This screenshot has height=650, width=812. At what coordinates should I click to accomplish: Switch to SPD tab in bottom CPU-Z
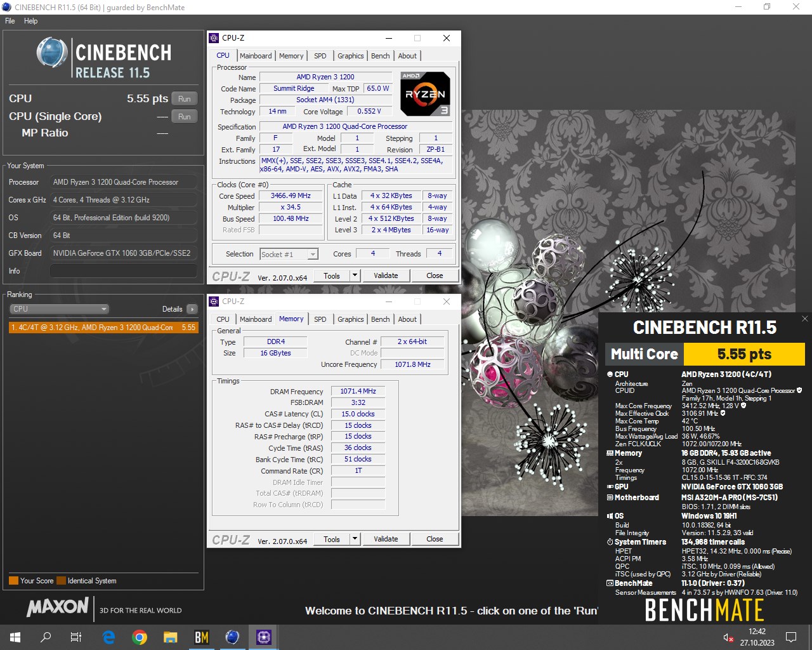[x=320, y=319]
